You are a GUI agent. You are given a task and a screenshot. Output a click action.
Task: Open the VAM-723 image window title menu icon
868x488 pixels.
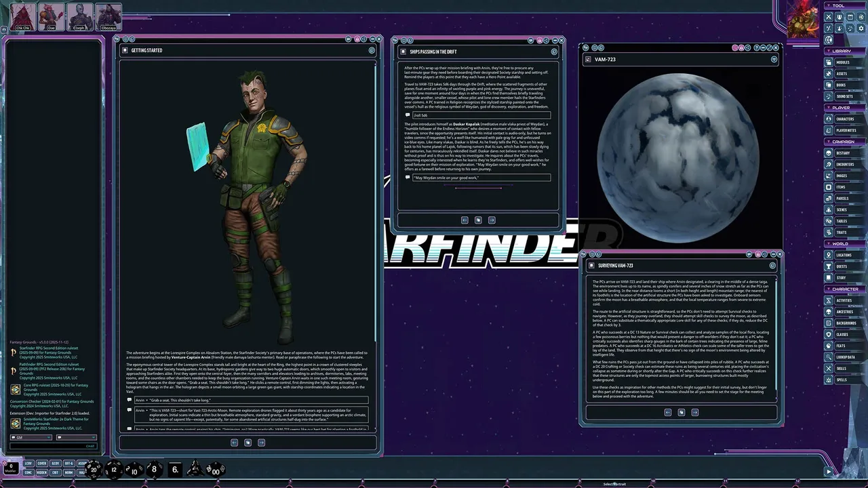[x=774, y=59]
